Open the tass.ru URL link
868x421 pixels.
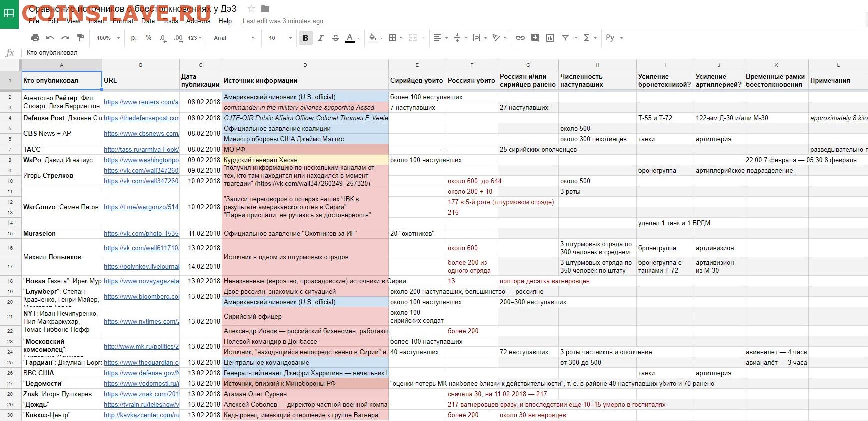click(141, 150)
